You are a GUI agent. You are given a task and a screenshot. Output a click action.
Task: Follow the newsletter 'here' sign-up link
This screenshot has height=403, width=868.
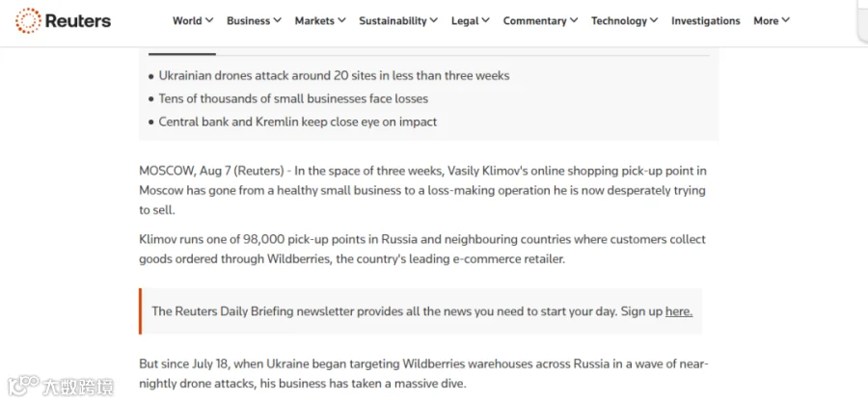pos(679,311)
